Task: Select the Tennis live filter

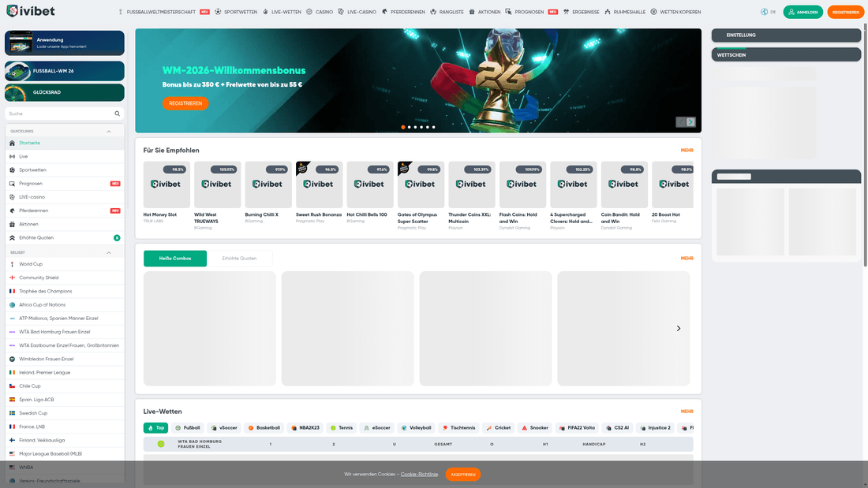Action: point(342,428)
